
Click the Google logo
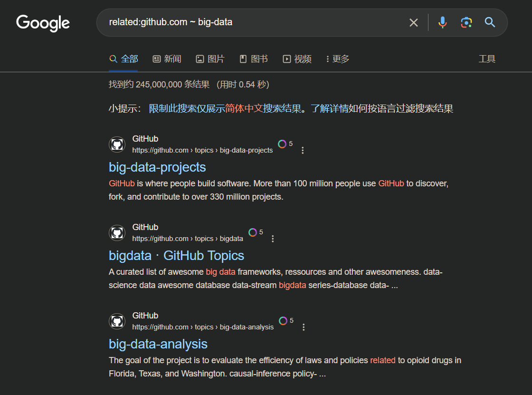coord(43,23)
